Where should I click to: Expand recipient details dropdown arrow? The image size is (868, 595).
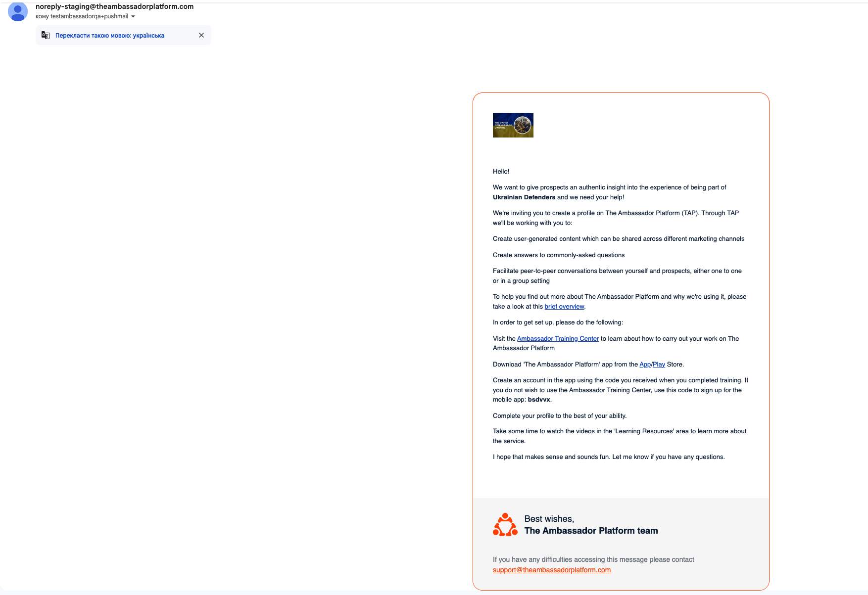(x=133, y=16)
